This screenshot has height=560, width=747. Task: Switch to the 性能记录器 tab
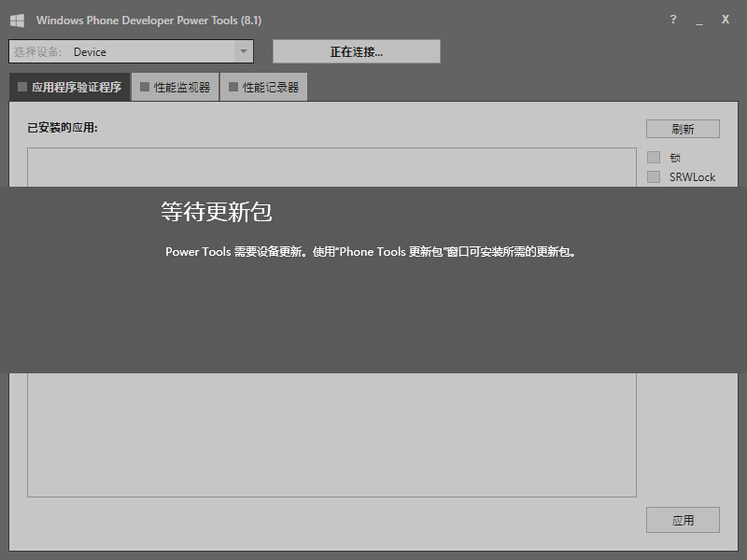tap(264, 87)
